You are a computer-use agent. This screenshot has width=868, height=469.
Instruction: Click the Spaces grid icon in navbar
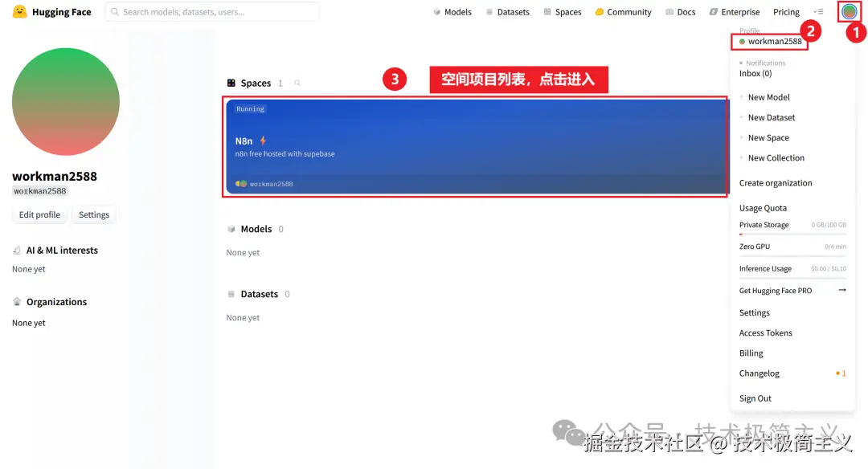tap(547, 11)
